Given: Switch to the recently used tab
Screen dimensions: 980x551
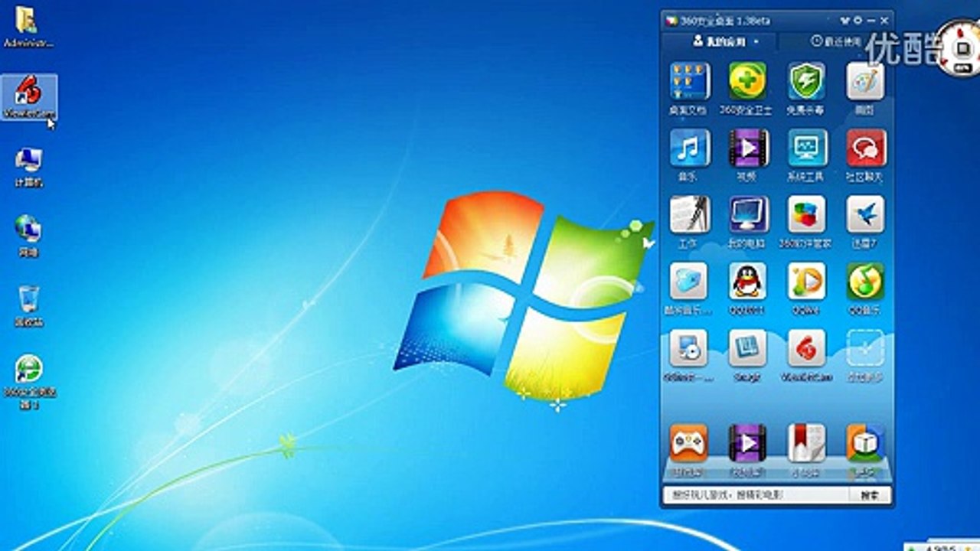Looking at the screenshot, I should (837, 41).
